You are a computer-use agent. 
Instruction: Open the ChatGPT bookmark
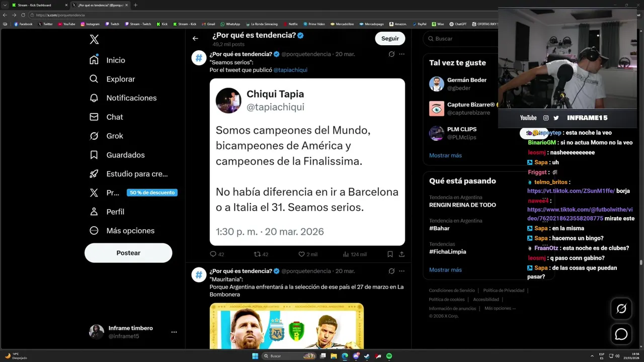tap(458, 24)
